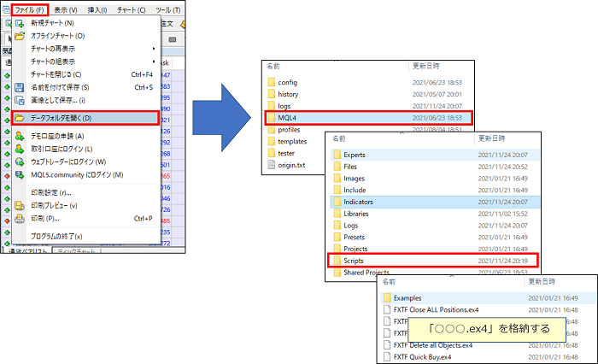Click the 印刷プレビュー icon
The height and width of the screenshot is (364, 598).
18,205
